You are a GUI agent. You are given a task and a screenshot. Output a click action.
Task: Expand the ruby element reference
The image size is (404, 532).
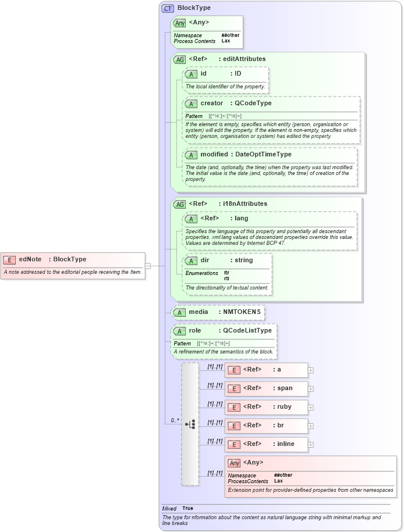(310, 408)
